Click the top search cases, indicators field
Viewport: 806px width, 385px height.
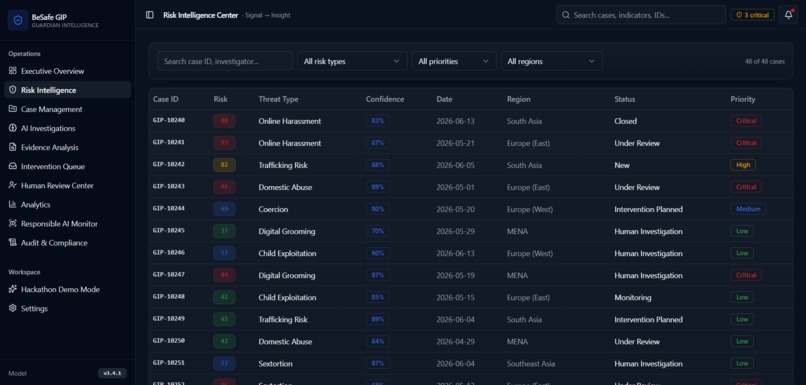(x=641, y=15)
